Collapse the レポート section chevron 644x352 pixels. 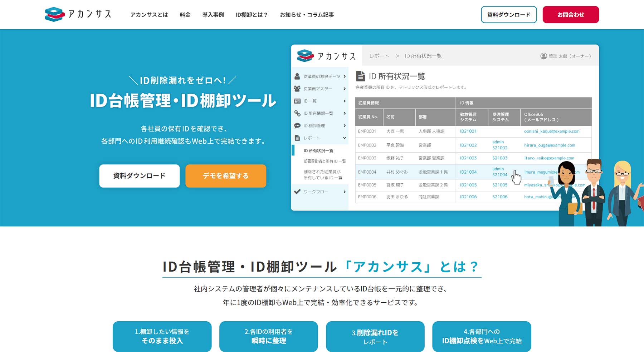pos(345,138)
